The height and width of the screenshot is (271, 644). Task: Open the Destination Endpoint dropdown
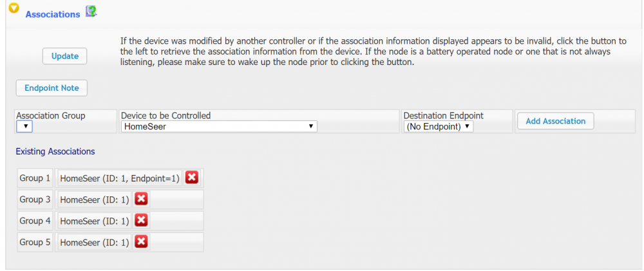439,127
